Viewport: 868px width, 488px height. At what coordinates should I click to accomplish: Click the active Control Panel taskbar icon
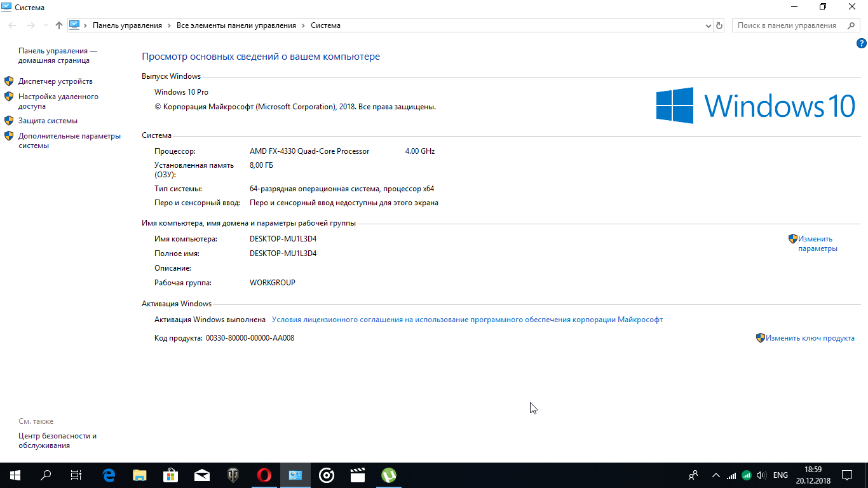tap(295, 475)
